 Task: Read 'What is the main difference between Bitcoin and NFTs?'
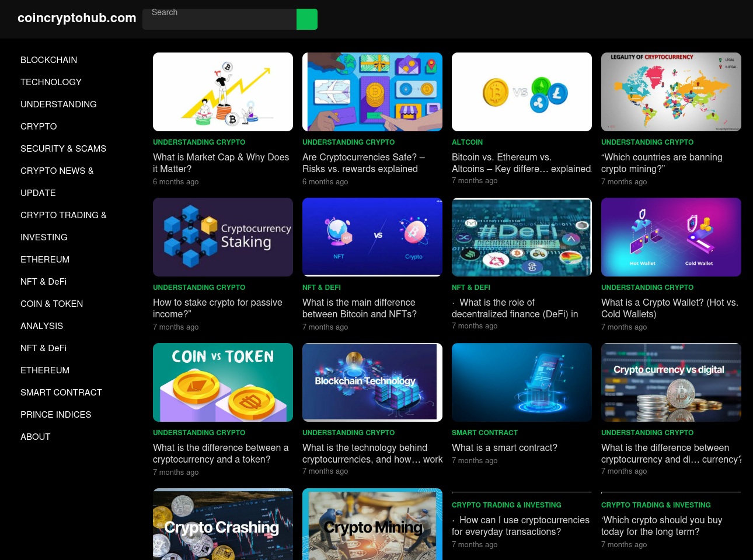tap(360, 309)
